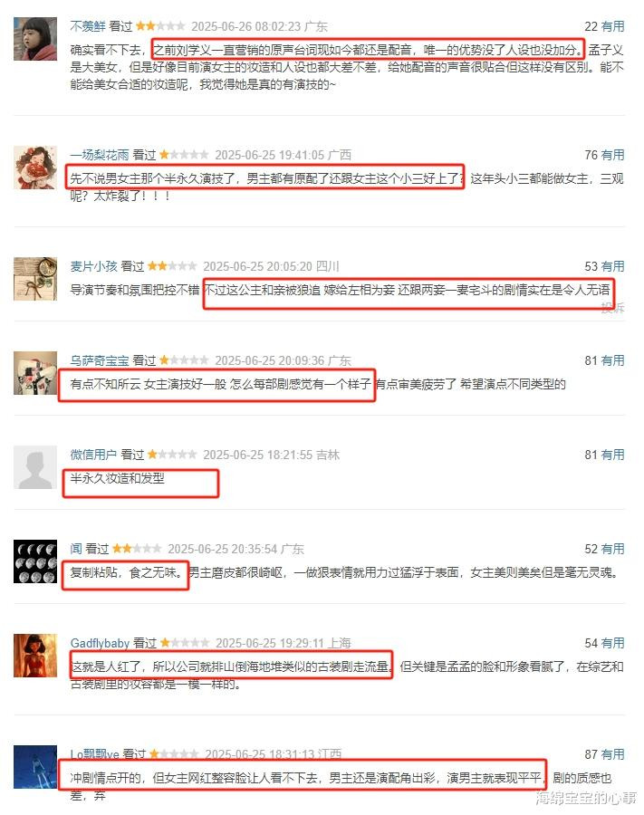Viewport: 644px width, 815px height.
Task: Vote 有用 on 闻's review with 52 votes
Action: tap(613, 549)
